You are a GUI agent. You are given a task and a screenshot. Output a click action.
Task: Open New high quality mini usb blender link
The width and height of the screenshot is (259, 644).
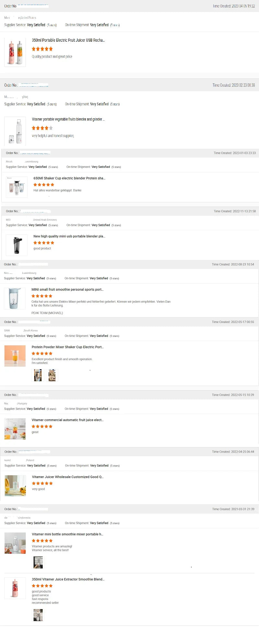[x=69, y=236]
